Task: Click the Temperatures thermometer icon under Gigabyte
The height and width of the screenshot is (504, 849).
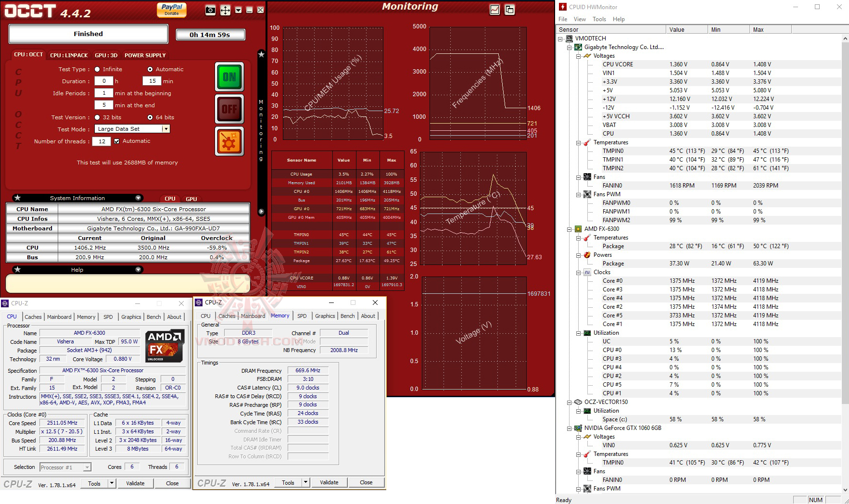Action: pyautogui.click(x=587, y=142)
